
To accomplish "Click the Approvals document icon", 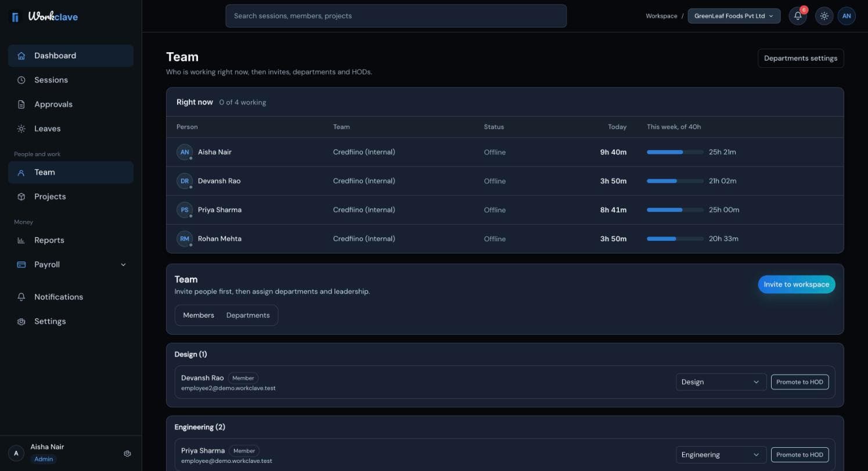I will 21,104.
